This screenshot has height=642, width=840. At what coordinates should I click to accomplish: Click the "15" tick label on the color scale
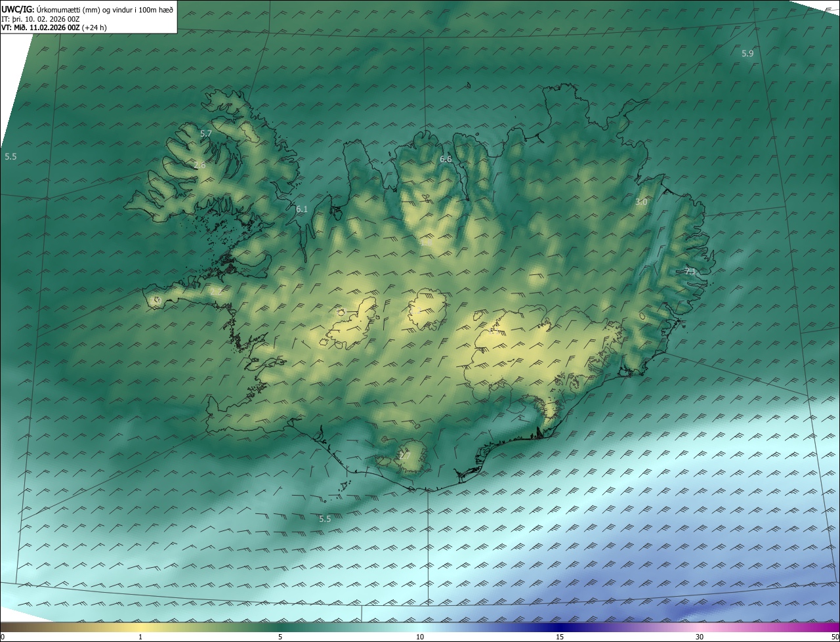point(560,637)
